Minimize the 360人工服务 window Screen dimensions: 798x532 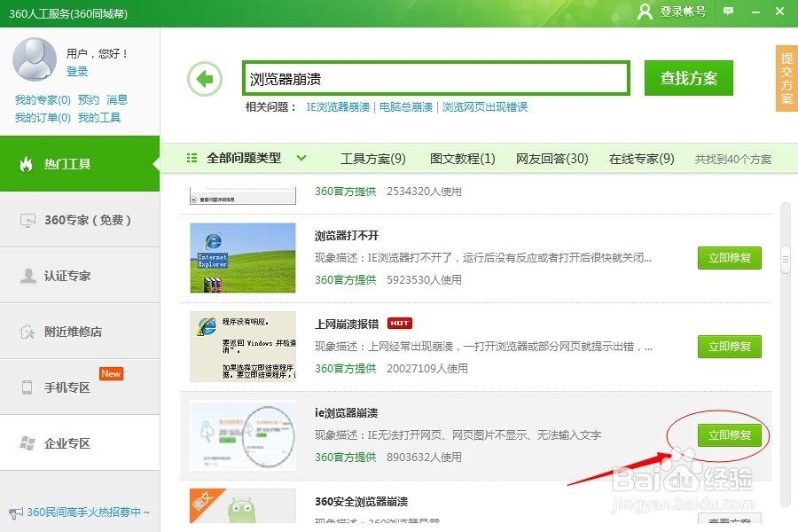point(755,12)
